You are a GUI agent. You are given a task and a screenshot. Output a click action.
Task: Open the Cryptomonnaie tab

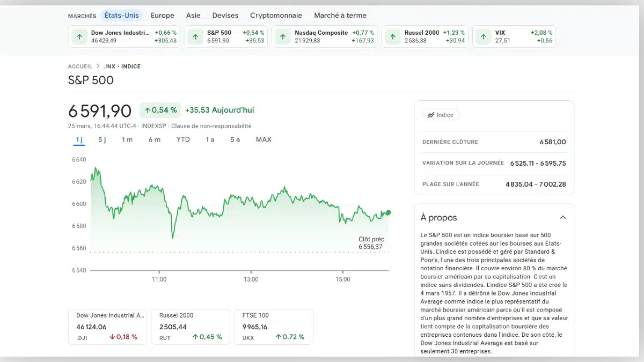coord(276,15)
